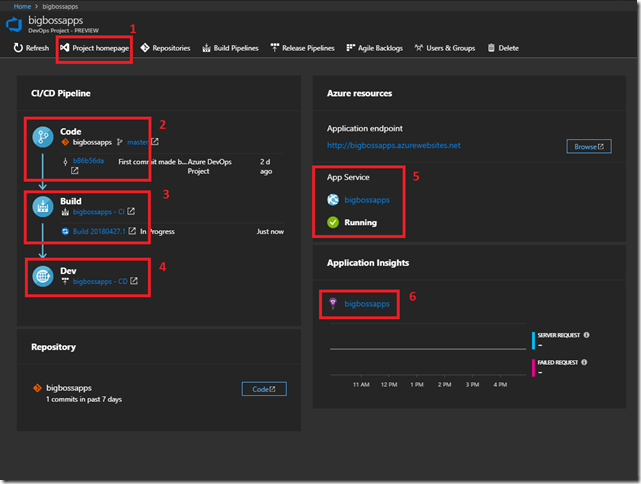Click the Dev stage globe icon
The width and height of the screenshot is (641, 484).
click(43, 276)
